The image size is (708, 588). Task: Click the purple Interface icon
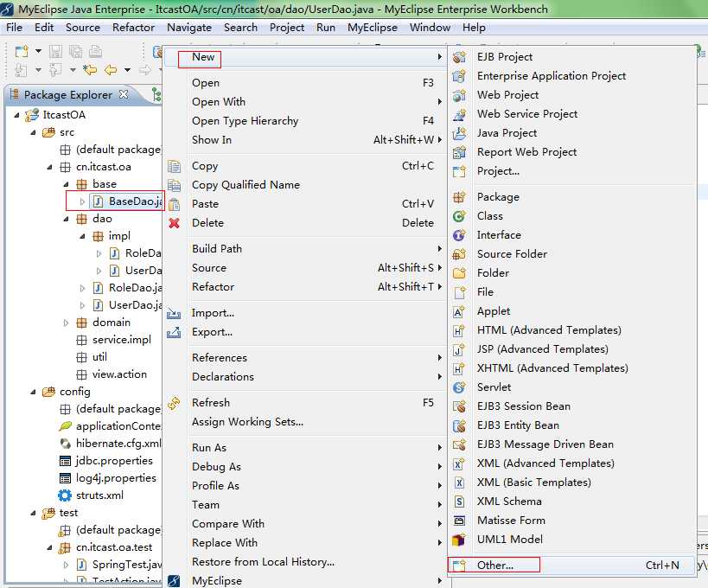pos(459,235)
